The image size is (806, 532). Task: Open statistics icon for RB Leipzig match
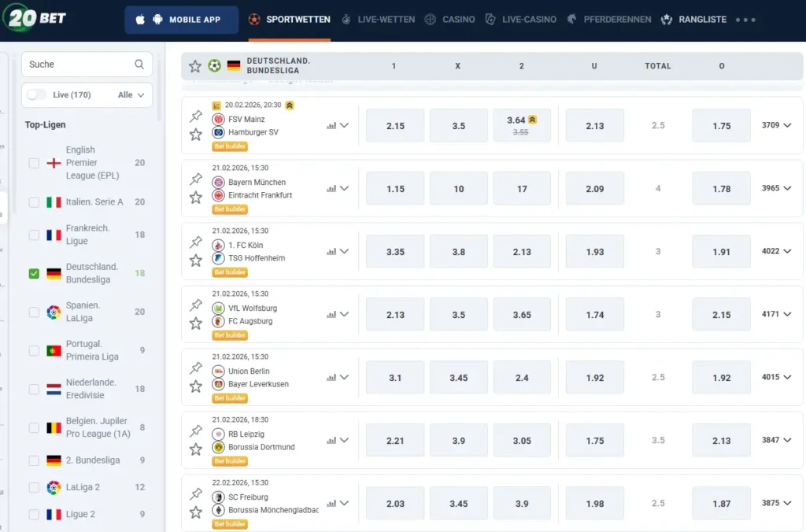click(x=331, y=441)
